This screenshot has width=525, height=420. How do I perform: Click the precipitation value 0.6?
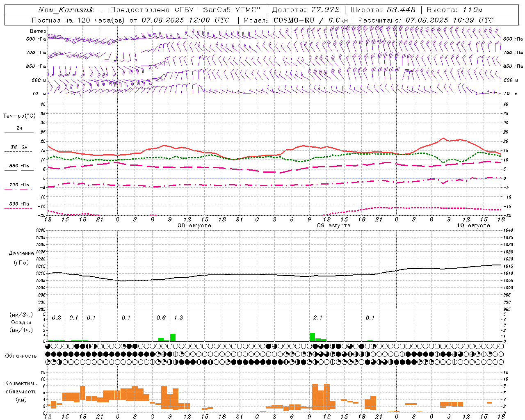coord(161,318)
